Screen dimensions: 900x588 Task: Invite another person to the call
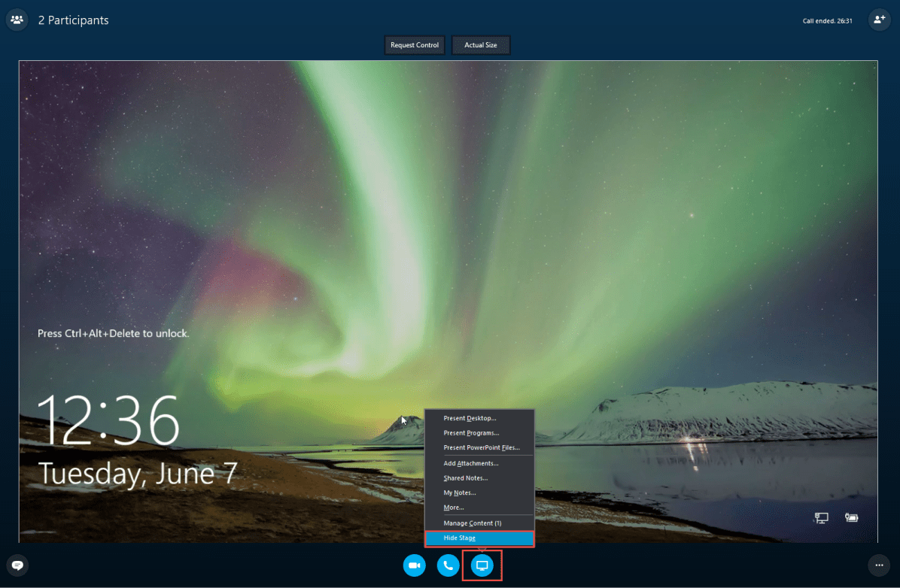[879, 19]
